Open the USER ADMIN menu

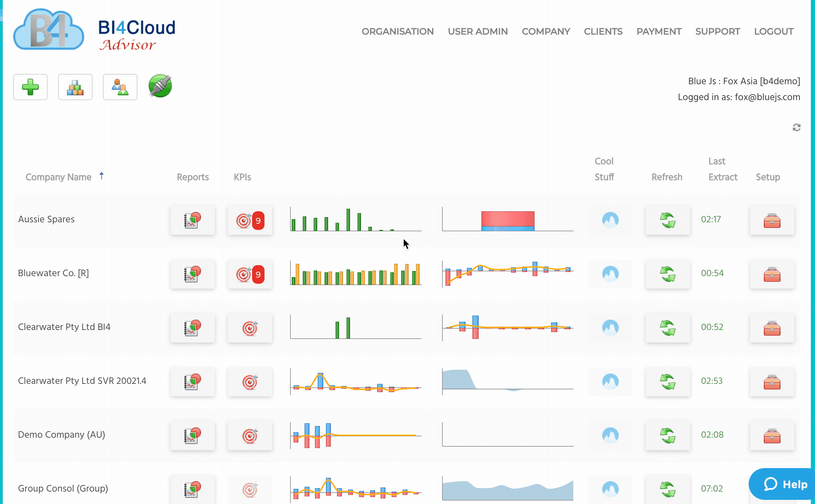click(478, 31)
